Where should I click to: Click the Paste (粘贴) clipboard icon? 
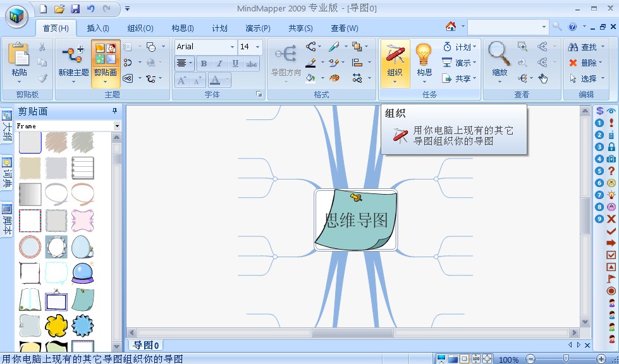click(19, 54)
